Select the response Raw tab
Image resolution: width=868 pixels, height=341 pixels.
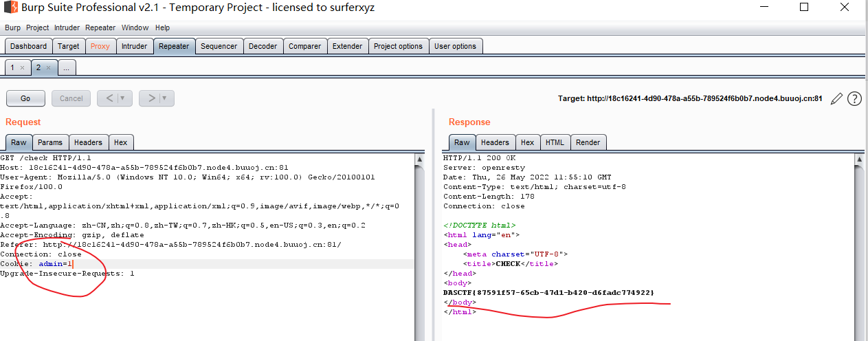coord(462,142)
